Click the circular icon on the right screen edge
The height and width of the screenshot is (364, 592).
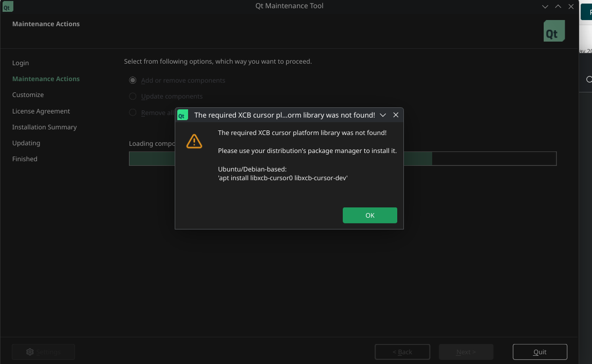(x=589, y=80)
